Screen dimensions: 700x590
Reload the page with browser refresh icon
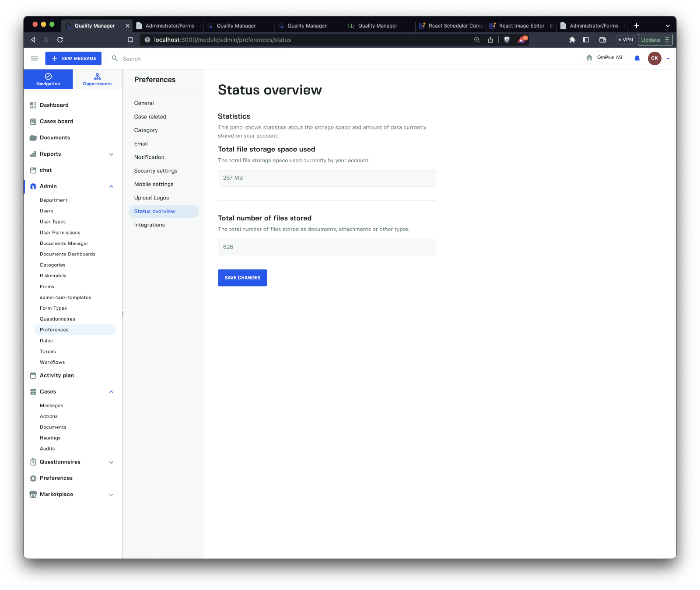[60, 40]
